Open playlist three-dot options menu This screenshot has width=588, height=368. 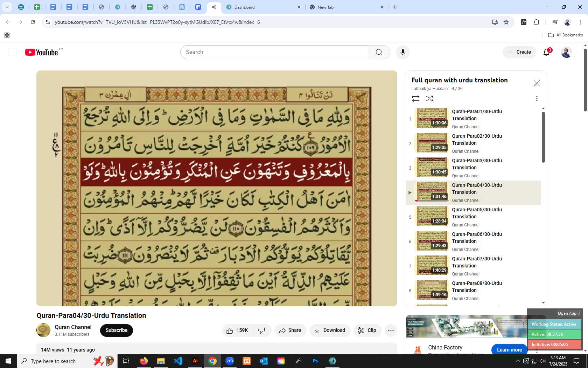[537, 98]
